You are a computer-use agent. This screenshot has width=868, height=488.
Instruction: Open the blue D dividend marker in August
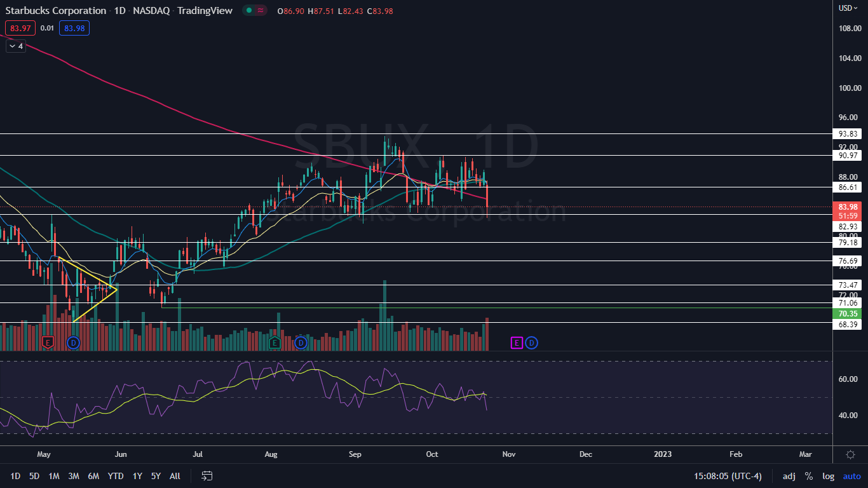(301, 343)
